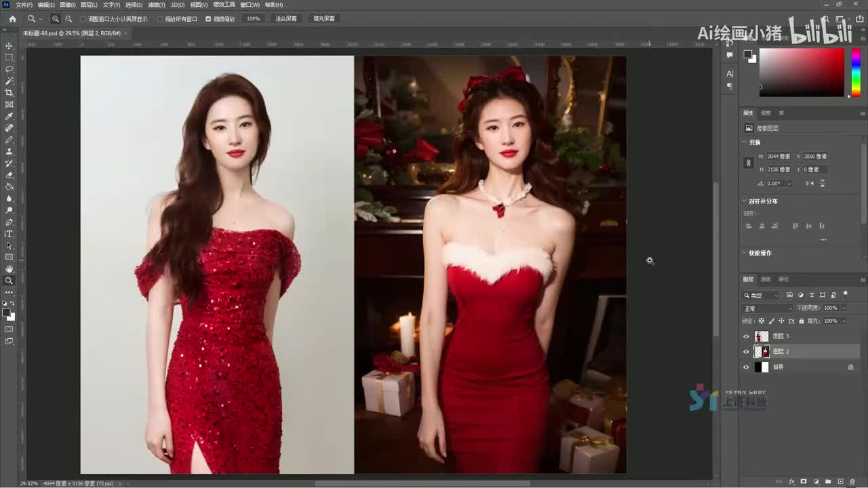Select the Rectangle shape tool
Image resolution: width=868 pixels, height=488 pixels.
[x=9, y=257]
